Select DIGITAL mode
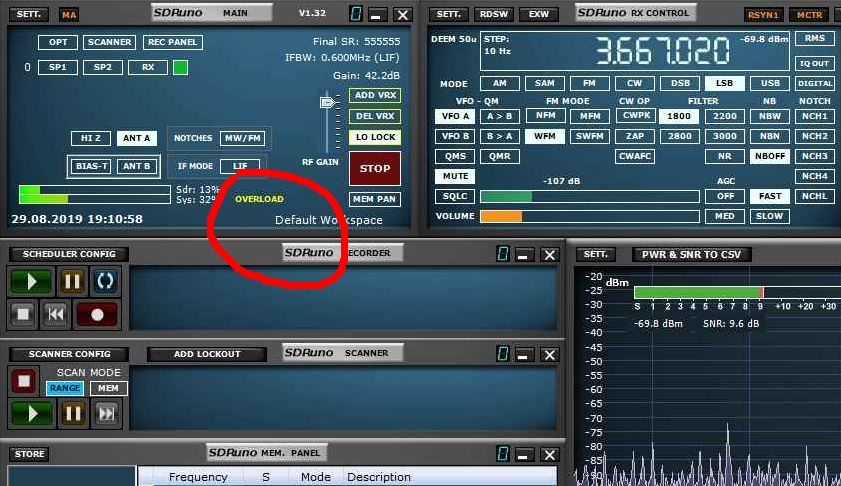The width and height of the screenshot is (841, 486). [x=815, y=83]
